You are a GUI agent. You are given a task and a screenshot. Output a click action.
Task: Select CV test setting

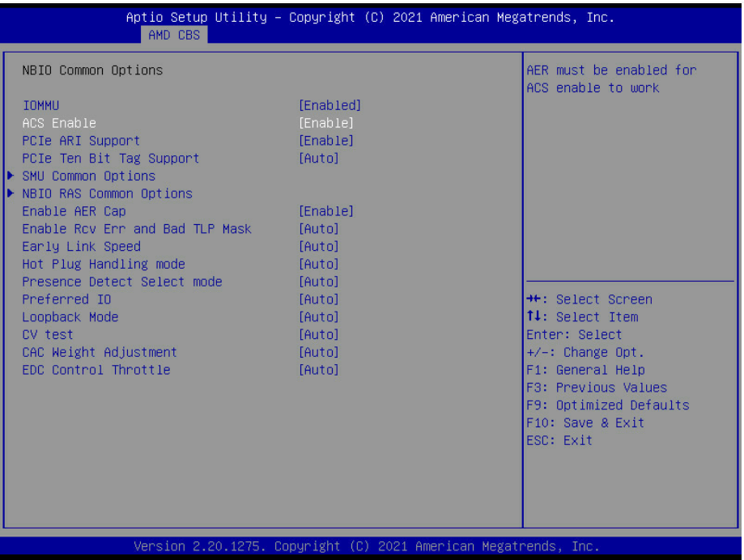[48, 335]
